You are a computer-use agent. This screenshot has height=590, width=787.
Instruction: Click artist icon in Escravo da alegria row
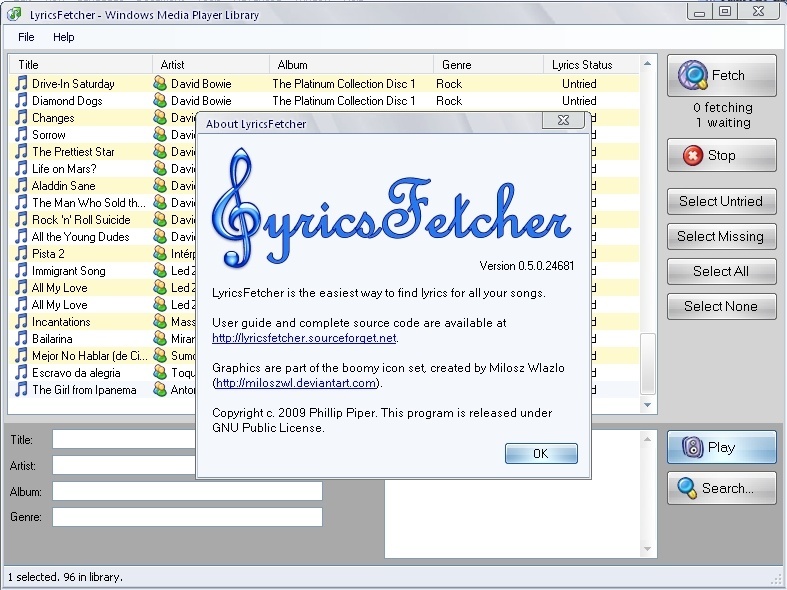point(160,373)
